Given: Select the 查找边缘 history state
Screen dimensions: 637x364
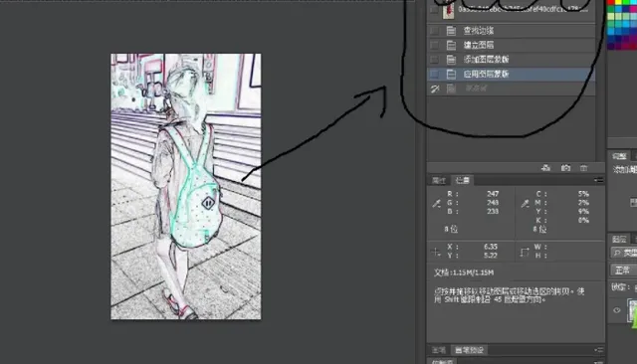Looking at the screenshot, I should click(x=511, y=31).
